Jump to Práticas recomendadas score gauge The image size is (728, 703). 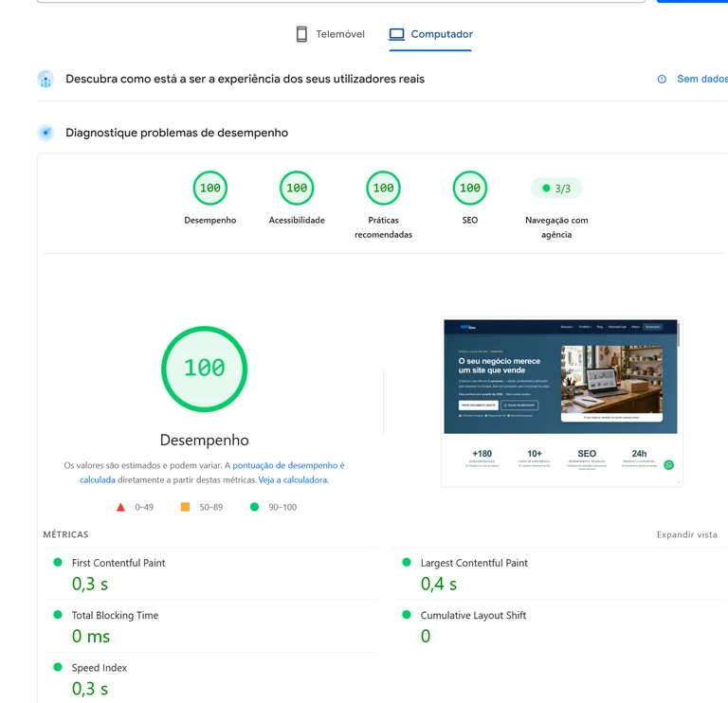(x=384, y=188)
